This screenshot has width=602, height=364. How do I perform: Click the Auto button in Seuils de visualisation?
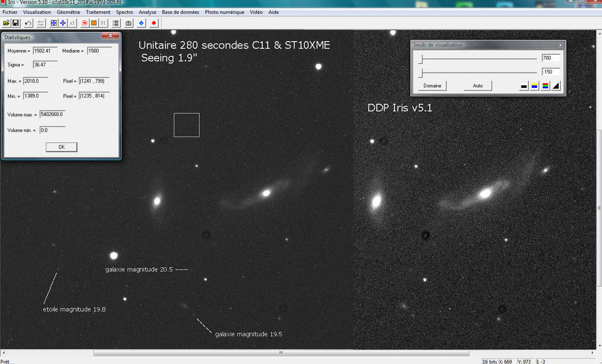pyautogui.click(x=477, y=85)
